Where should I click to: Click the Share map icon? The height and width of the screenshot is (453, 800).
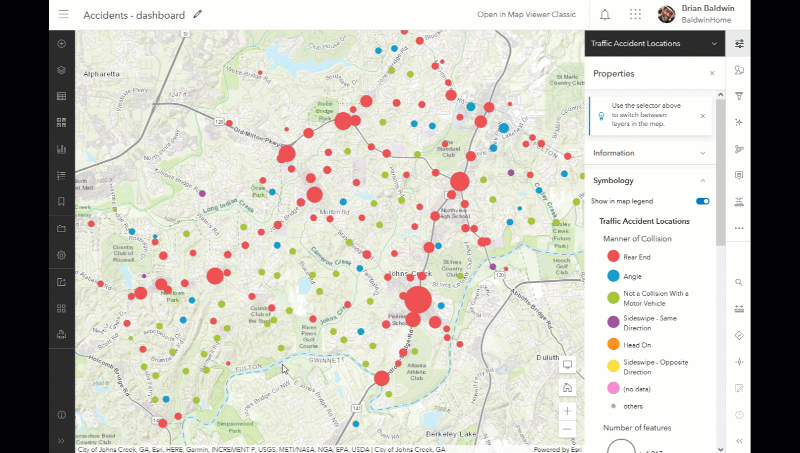point(62,282)
